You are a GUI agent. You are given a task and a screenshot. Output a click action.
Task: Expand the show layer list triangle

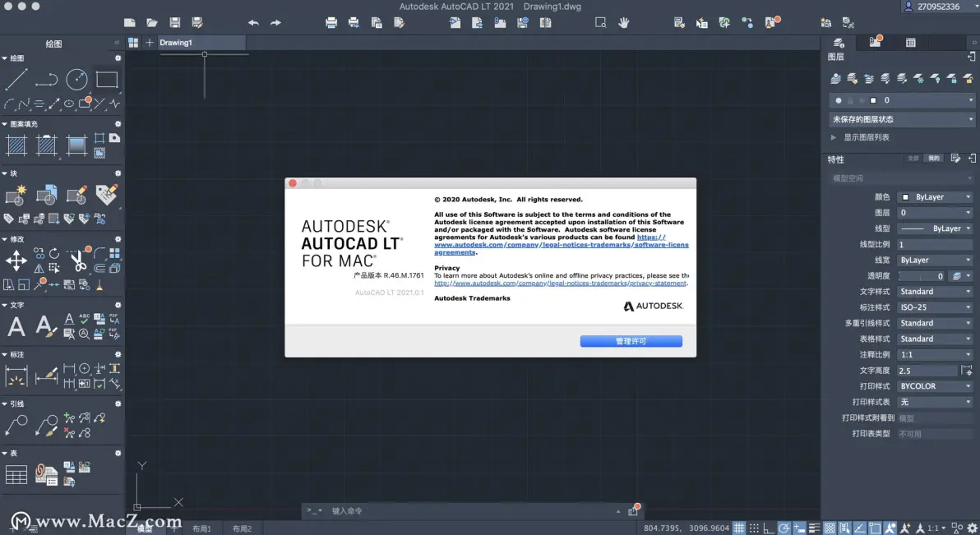pyautogui.click(x=833, y=137)
